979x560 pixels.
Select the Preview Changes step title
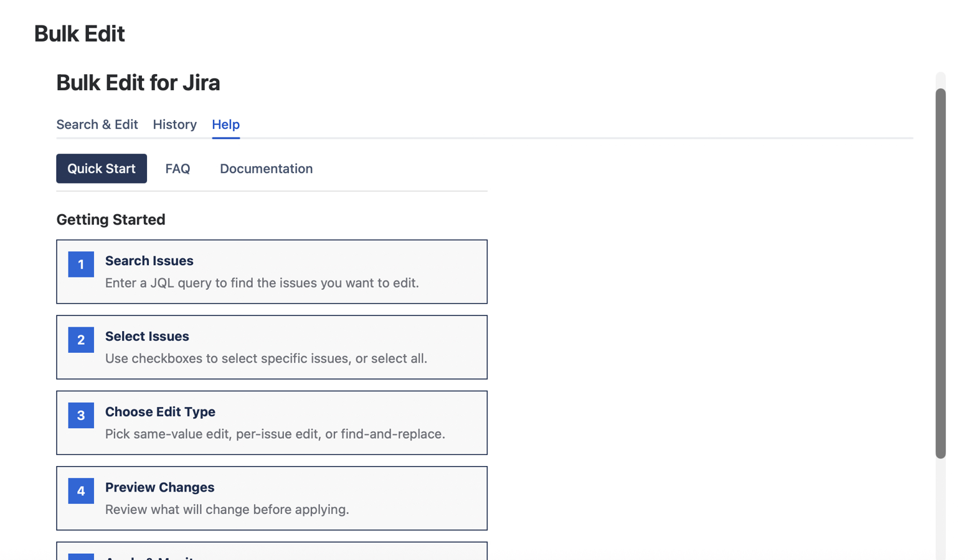pos(159,487)
